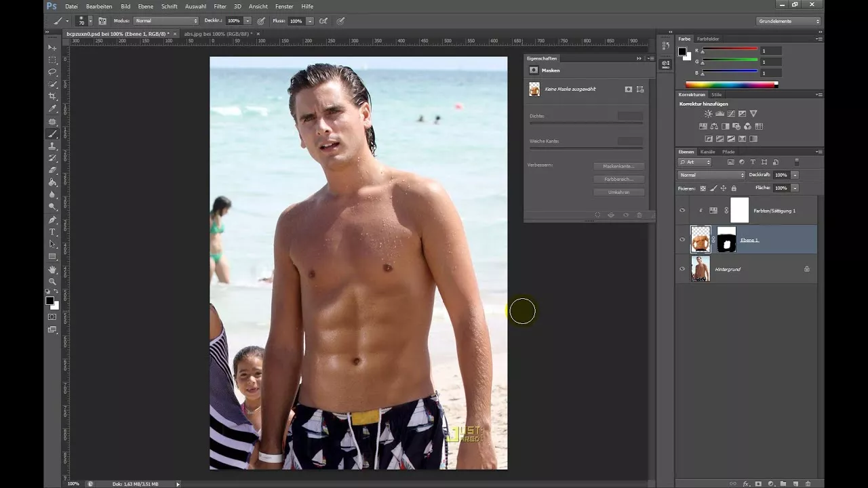Hide Ebene 1

click(682, 239)
